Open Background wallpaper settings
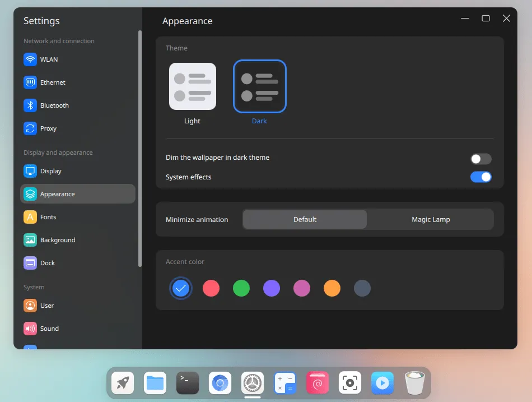This screenshot has height=402, width=532. coord(57,240)
